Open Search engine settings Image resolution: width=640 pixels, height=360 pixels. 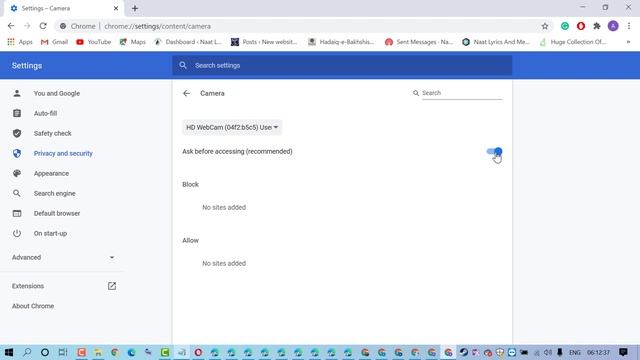pyautogui.click(x=54, y=193)
